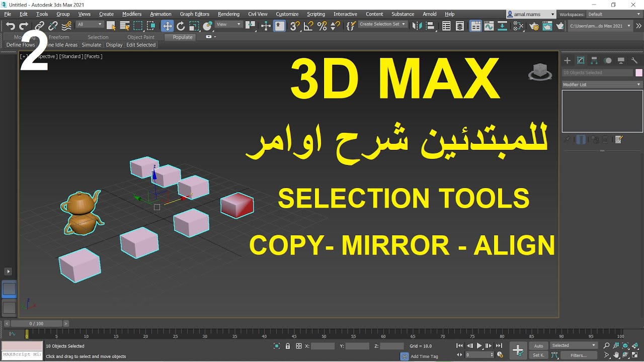Click Set K. button
The width and height of the screenshot is (644, 362).
click(x=538, y=355)
